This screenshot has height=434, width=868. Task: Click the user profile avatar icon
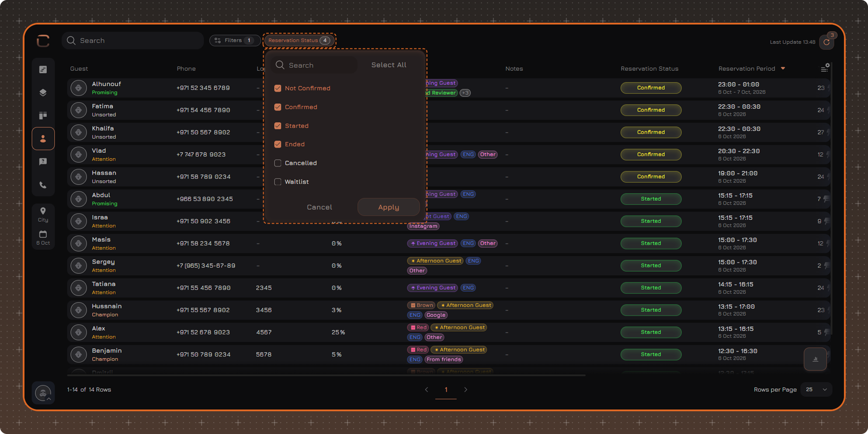43,393
